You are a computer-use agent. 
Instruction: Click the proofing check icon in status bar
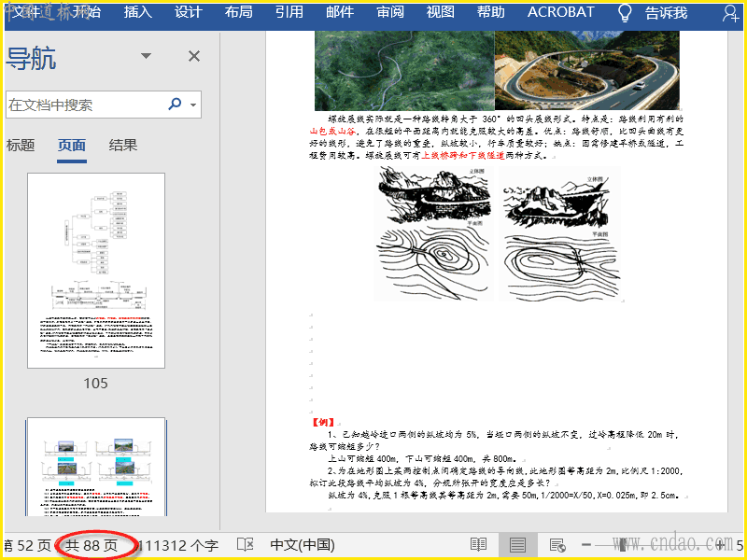click(x=246, y=545)
